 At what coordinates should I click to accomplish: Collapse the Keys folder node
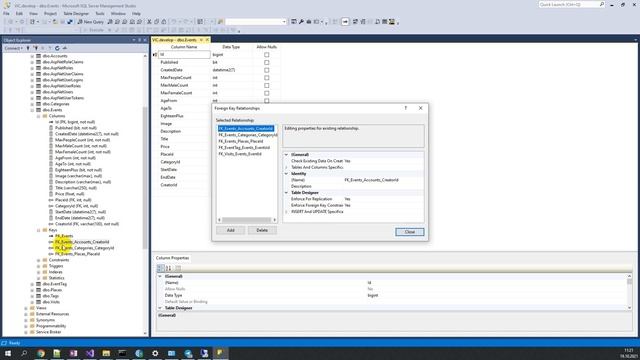(x=39, y=230)
